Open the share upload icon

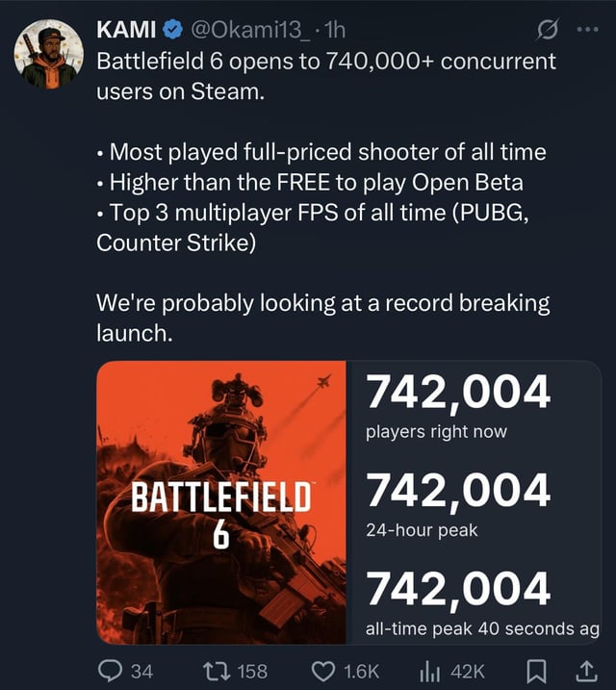587,671
